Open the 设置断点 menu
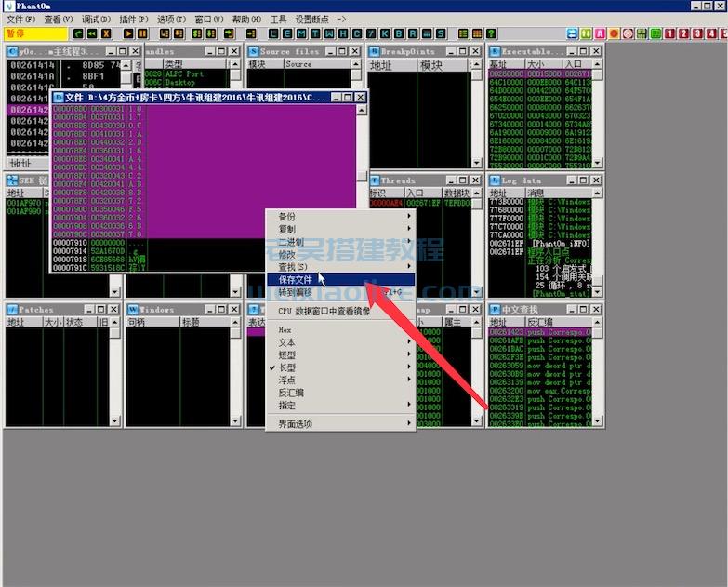The height and width of the screenshot is (587, 728). [321, 19]
